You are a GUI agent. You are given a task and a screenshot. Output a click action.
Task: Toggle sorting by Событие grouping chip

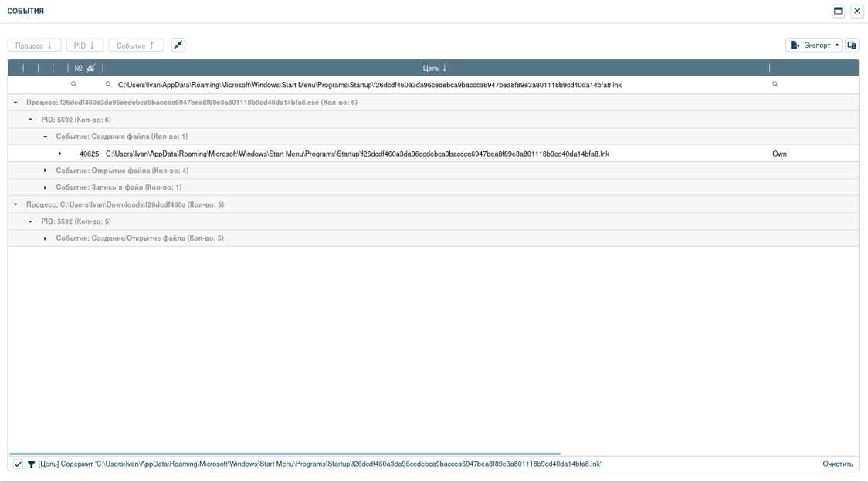pyautogui.click(x=136, y=46)
